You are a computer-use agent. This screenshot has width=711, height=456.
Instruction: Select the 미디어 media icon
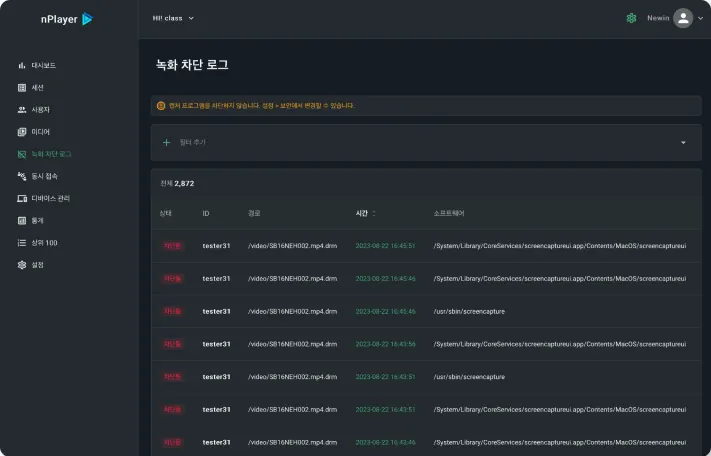tap(21, 132)
